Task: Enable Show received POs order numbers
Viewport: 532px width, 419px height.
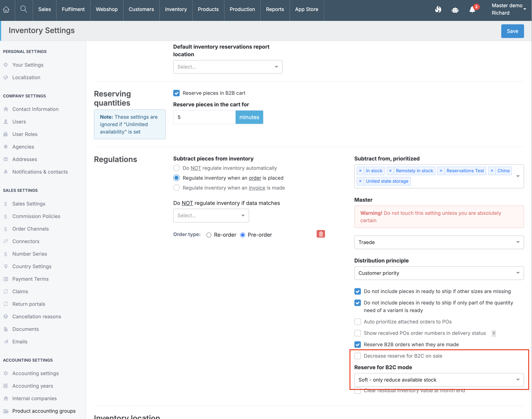Action: point(357,333)
